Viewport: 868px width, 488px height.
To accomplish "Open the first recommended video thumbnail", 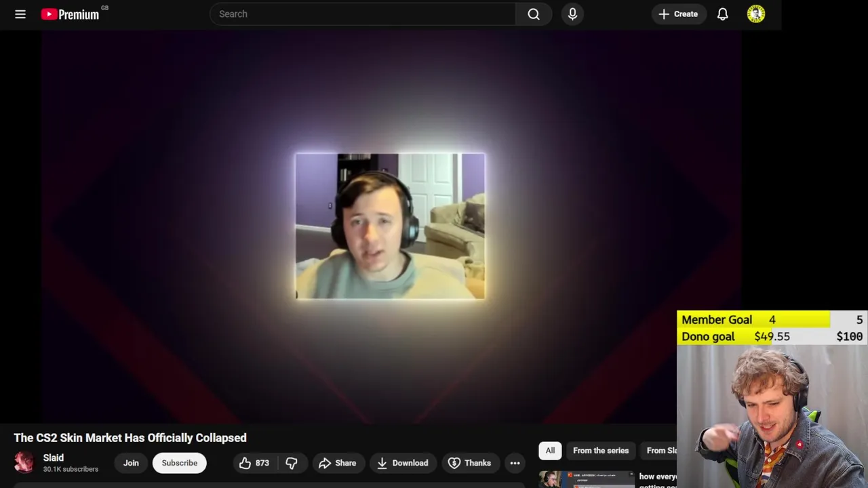I will (x=587, y=479).
